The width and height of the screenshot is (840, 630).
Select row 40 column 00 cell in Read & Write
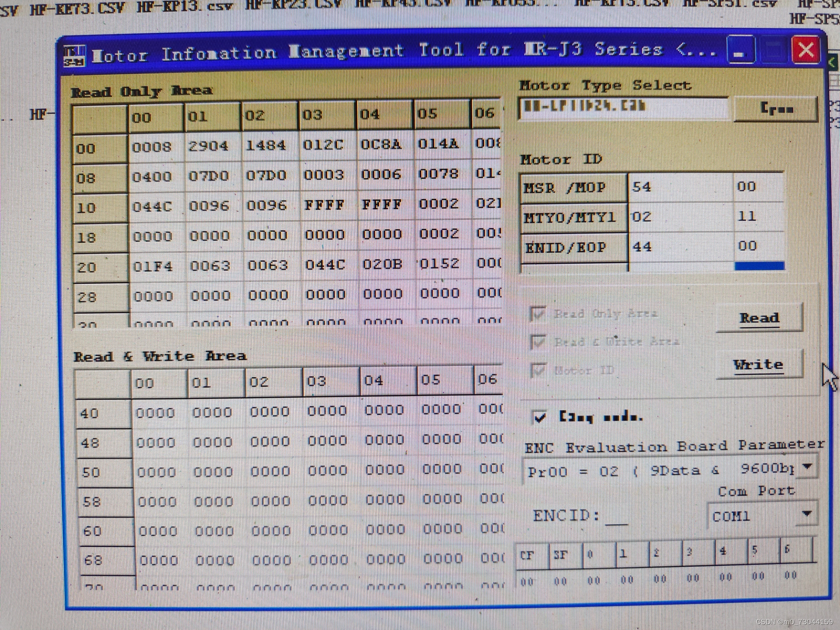159,413
